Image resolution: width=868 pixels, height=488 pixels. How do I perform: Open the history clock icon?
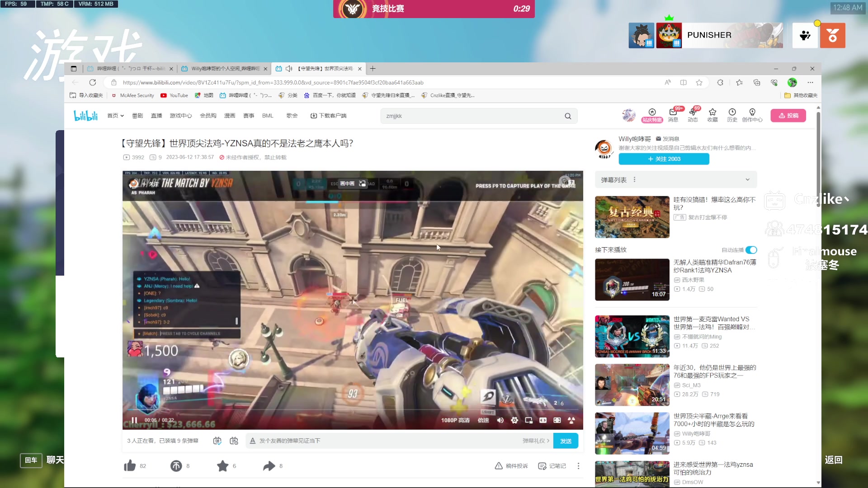click(732, 112)
